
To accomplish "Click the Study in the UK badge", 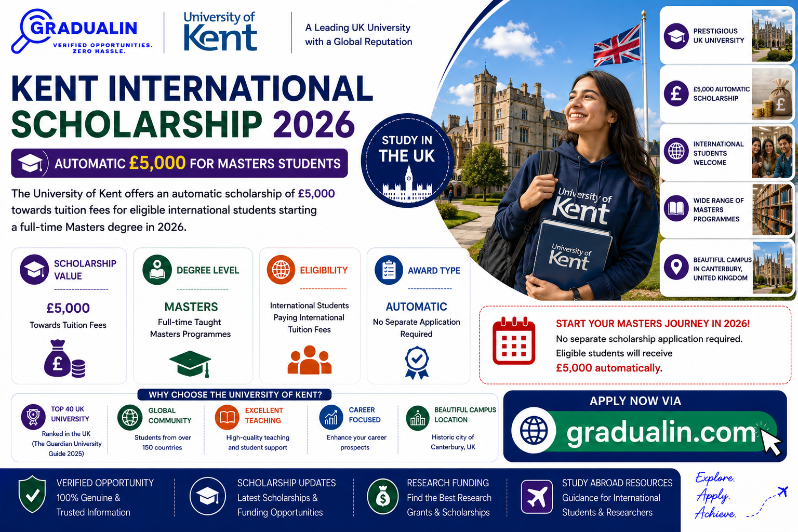I will pos(407,160).
